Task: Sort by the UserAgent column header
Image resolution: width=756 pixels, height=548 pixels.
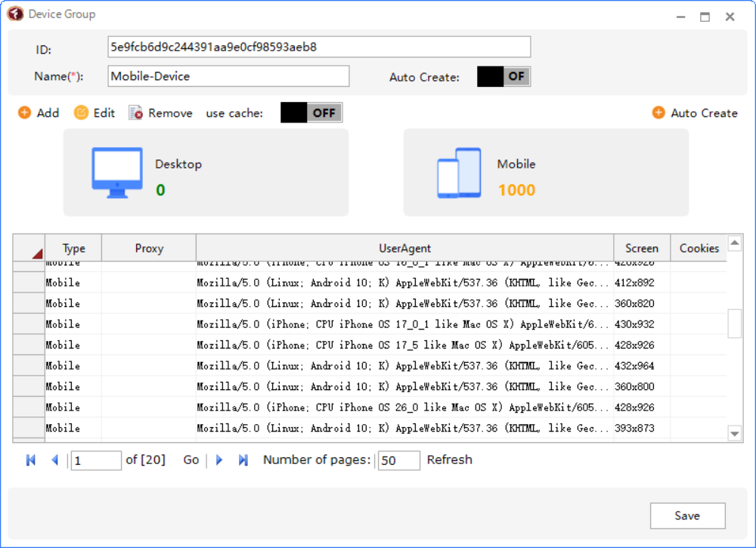Action: coord(404,248)
